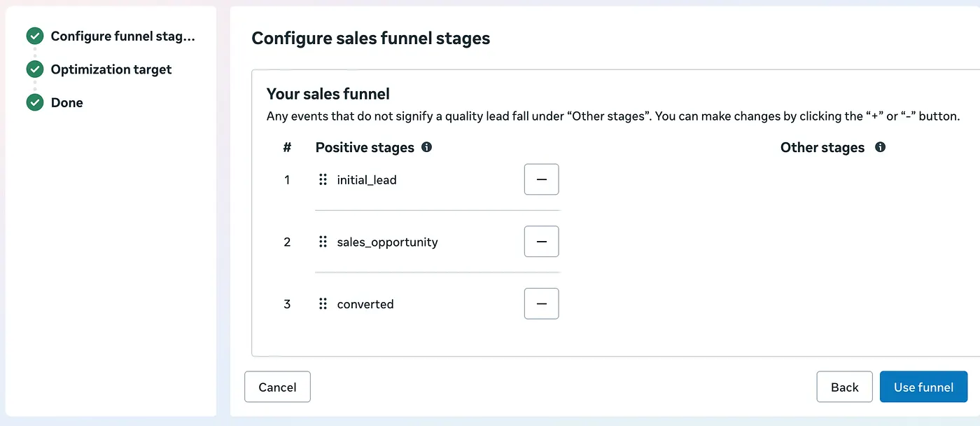Viewport: 980px width, 426px height.
Task: Click row number 1 in the funnel
Action: click(287, 180)
